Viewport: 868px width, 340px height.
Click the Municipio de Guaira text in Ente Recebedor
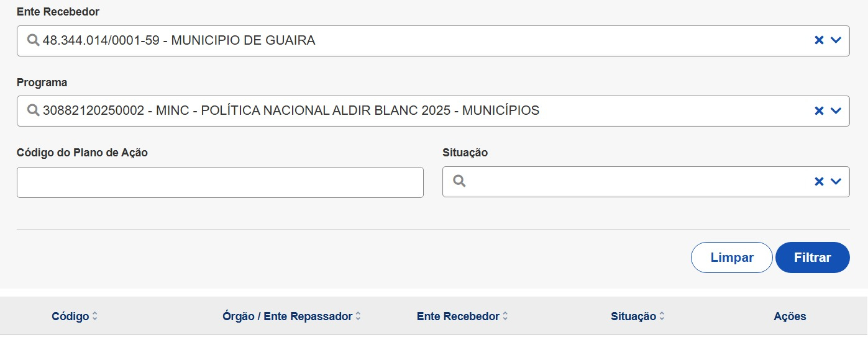[x=242, y=41]
